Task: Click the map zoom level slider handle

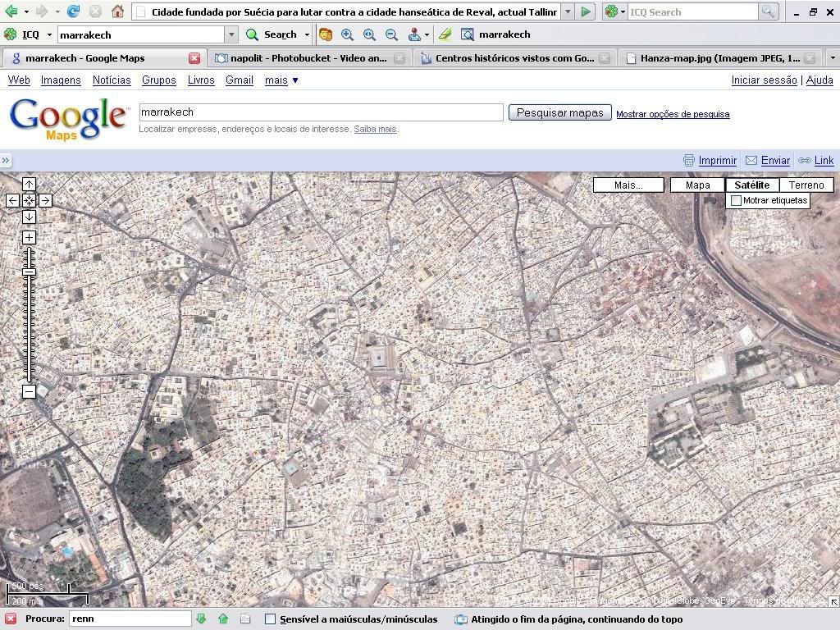Action: pyautogui.click(x=29, y=272)
